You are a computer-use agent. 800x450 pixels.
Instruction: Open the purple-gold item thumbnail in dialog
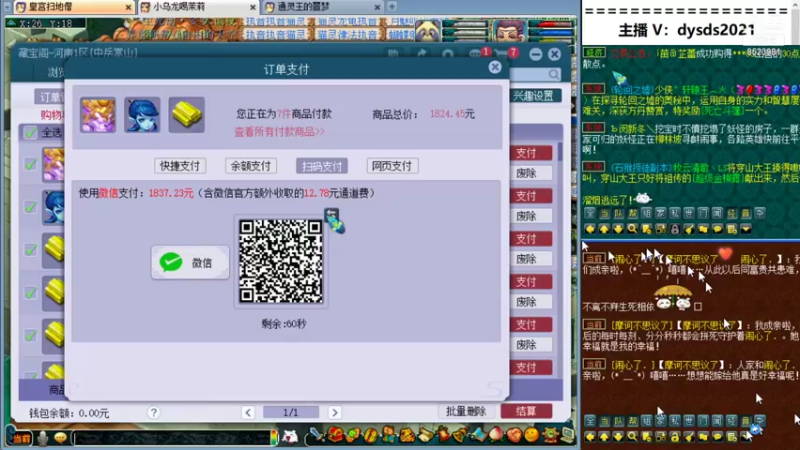(x=97, y=115)
